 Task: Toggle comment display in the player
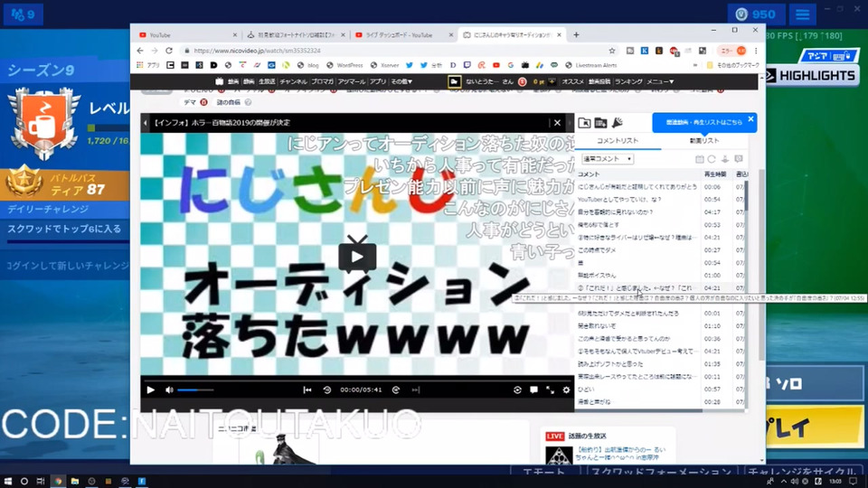(x=533, y=390)
